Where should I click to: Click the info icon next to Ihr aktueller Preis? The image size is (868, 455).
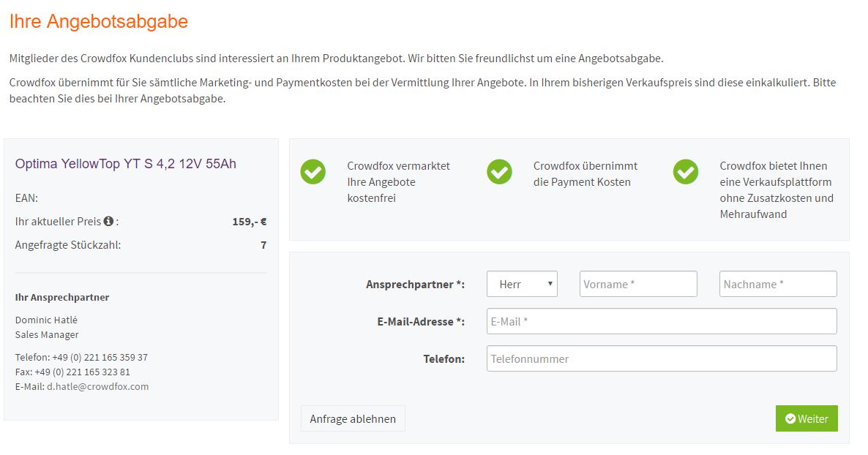tap(108, 221)
